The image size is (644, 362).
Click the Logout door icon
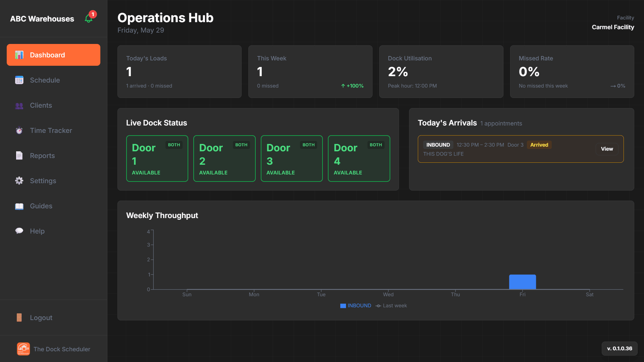pos(19,317)
